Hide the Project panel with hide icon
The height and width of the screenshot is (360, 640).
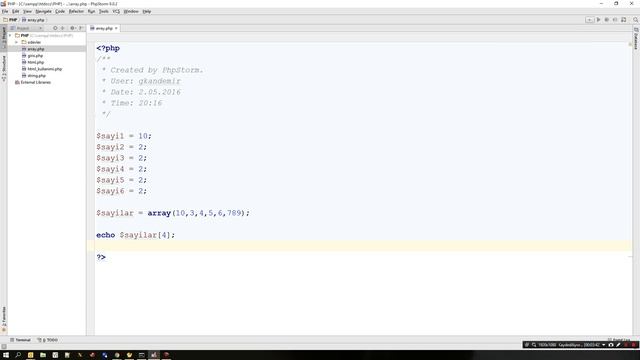coord(81,28)
